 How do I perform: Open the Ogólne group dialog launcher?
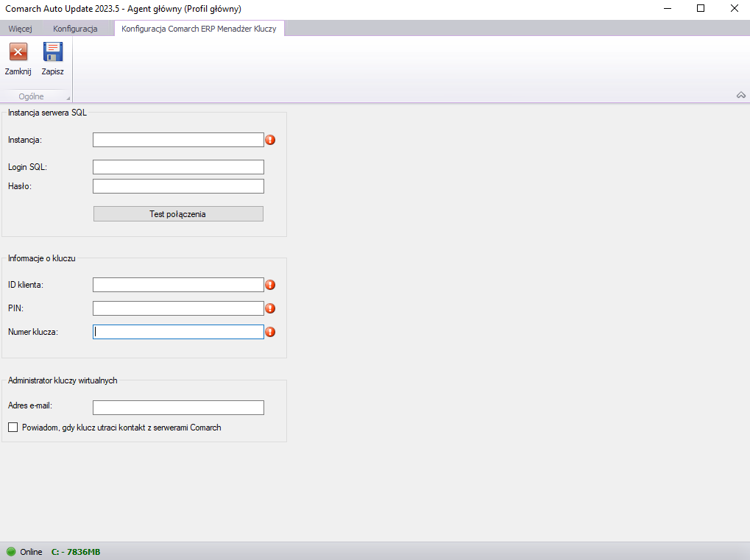68,98
